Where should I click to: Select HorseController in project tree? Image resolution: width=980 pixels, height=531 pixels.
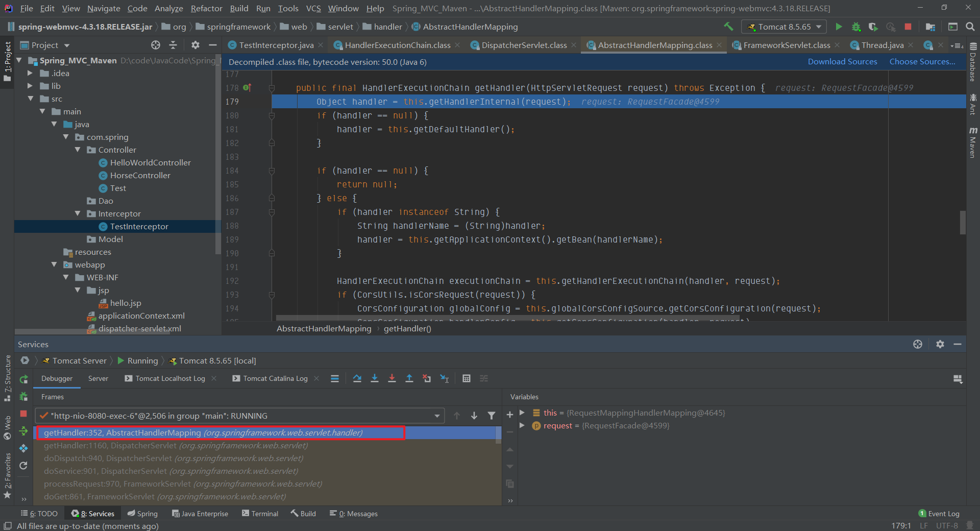(x=140, y=175)
